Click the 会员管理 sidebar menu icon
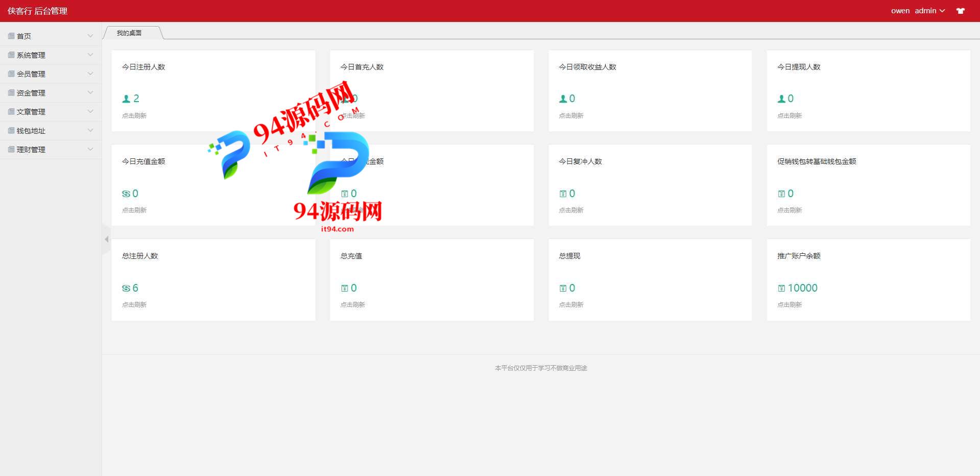The width and height of the screenshot is (980, 476). pyautogui.click(x=11, y=74)
